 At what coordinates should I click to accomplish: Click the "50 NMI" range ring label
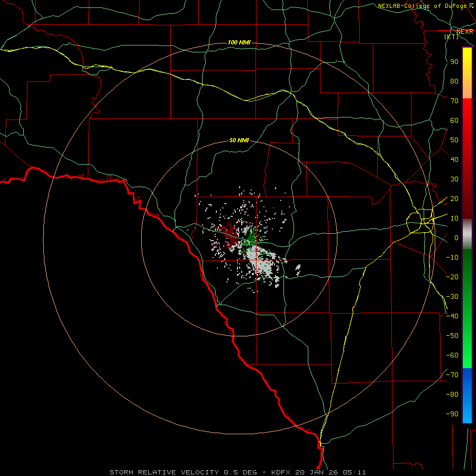pyautogui.click(x=239, y=140)
